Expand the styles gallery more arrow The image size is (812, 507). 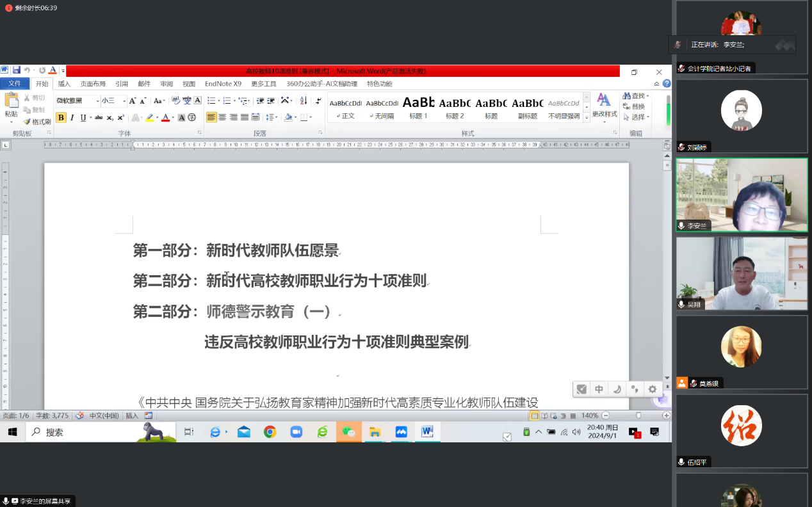pos(587,118)
